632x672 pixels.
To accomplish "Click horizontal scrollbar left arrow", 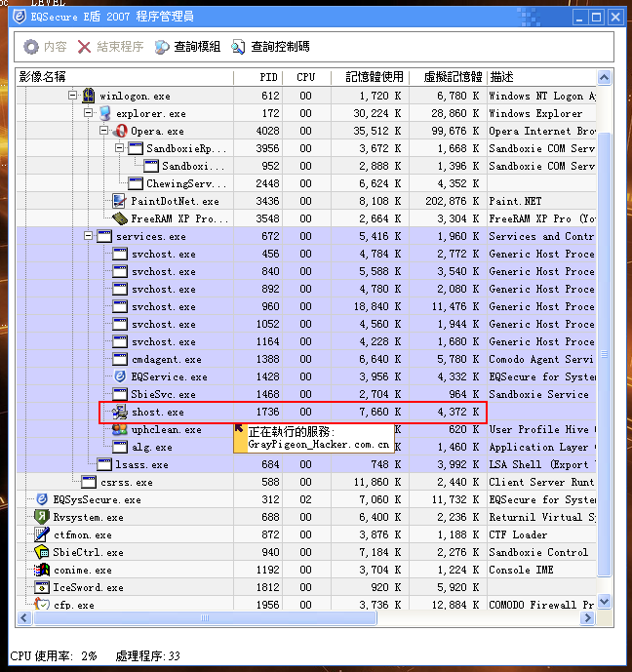I will (x=24, y=618).
